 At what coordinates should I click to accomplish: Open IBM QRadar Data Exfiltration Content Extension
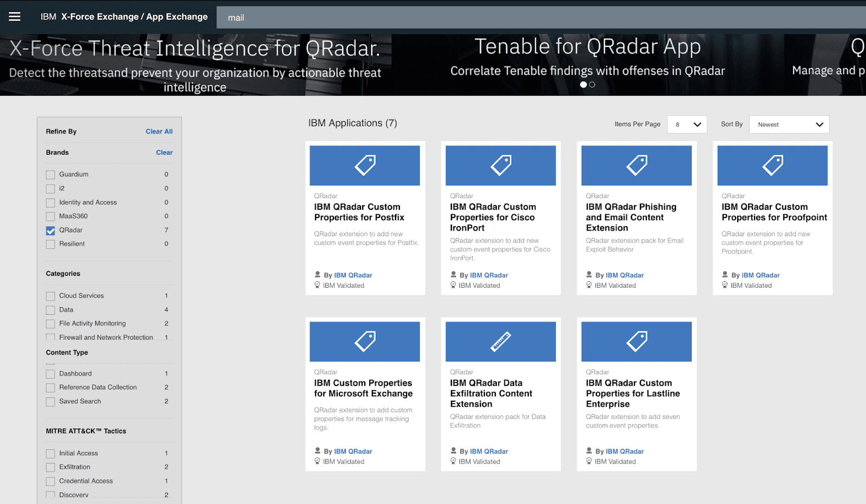[x=491, y=394]
